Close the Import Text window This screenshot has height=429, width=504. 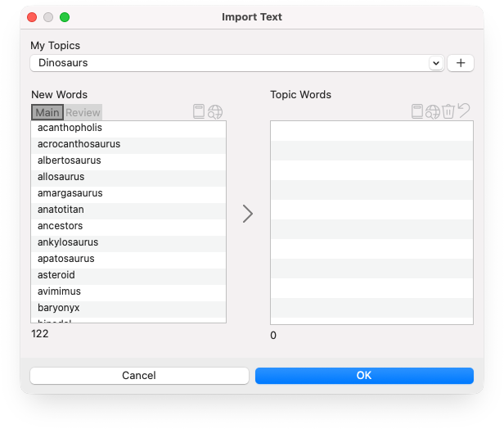tap(32, 17)
